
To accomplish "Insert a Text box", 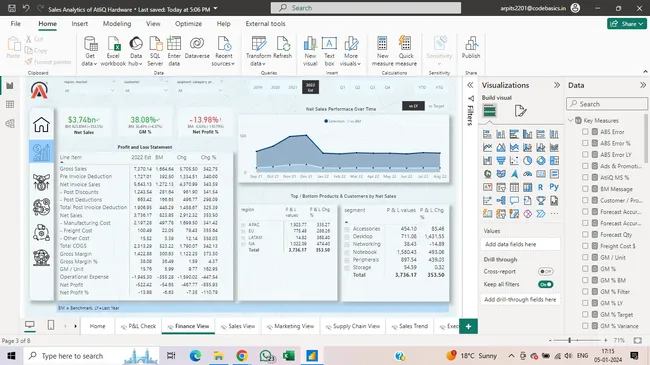I will point(329,51).
